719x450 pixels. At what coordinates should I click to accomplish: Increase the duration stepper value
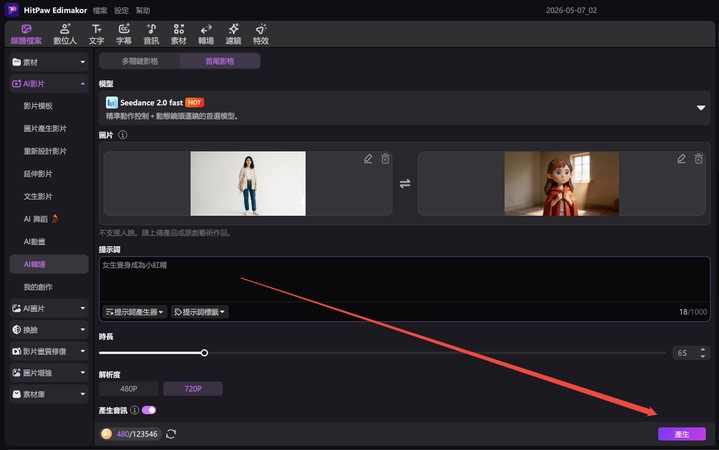(702, 350)
